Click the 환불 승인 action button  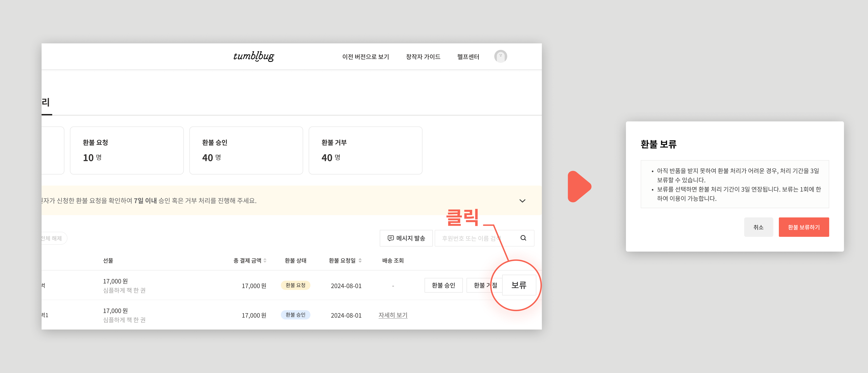coord(443,285)
